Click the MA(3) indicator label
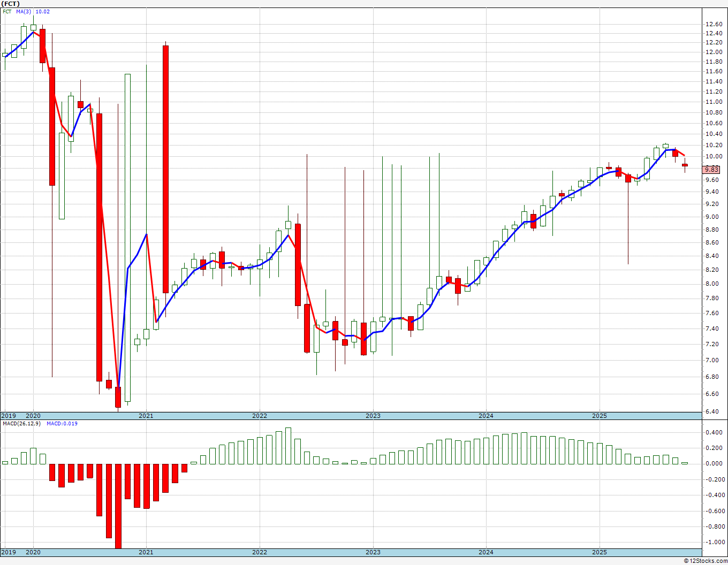Viewport: 728px width, 565px height. click(x=24, y=11)
